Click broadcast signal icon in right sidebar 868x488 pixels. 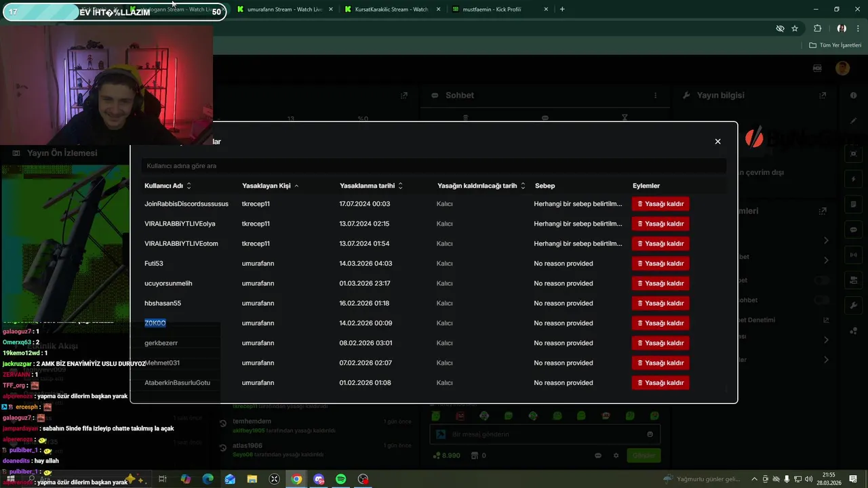pos(853,255)
